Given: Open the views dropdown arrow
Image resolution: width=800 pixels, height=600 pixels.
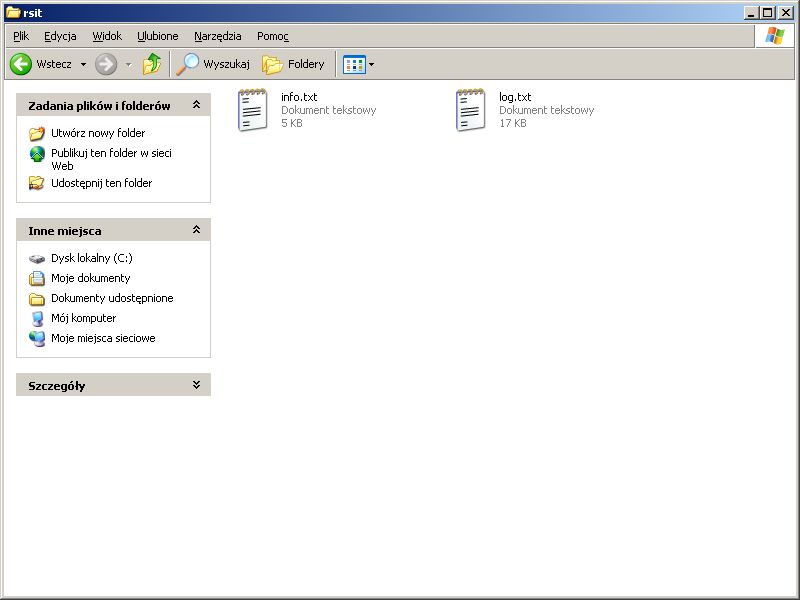Looking at the screenshot, I should [x=372, y=64].
